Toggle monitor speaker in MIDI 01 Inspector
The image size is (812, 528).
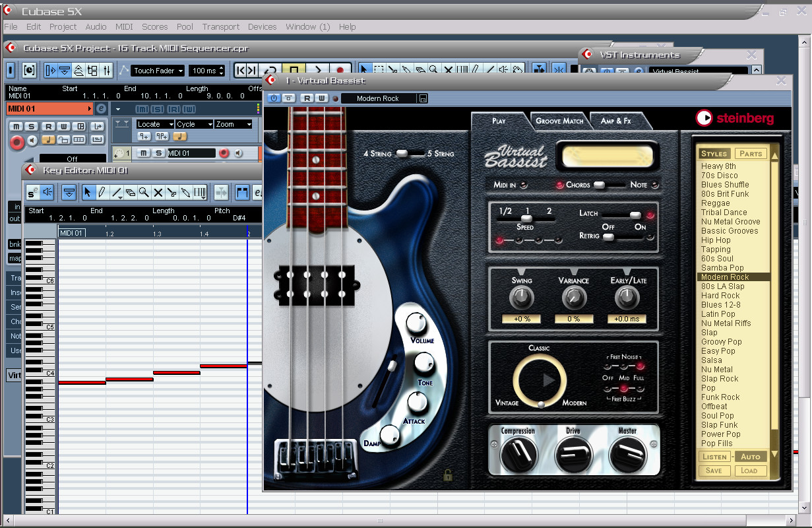32,140
